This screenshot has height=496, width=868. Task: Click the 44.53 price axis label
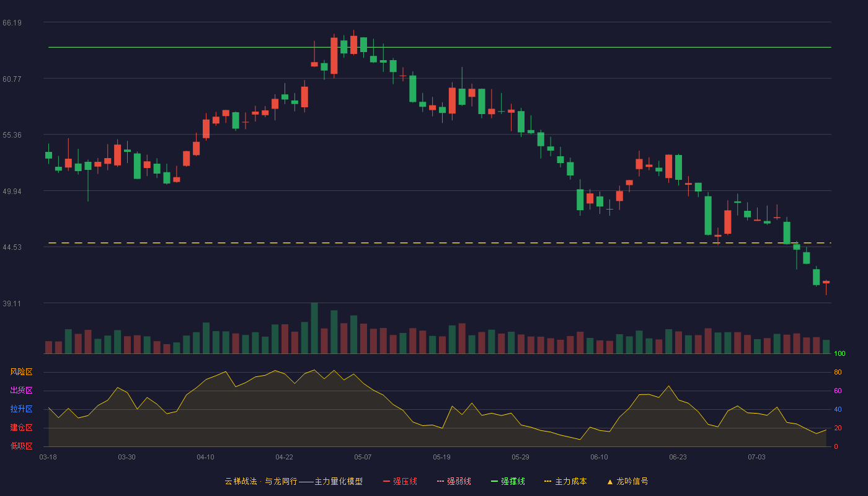click(12, 247)
